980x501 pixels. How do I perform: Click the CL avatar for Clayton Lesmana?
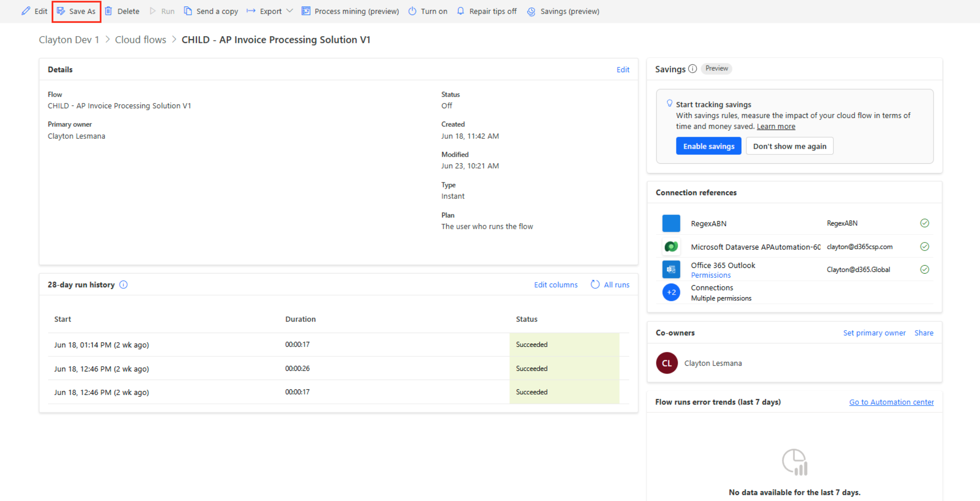pyautogui.click(x=666, y=363)
